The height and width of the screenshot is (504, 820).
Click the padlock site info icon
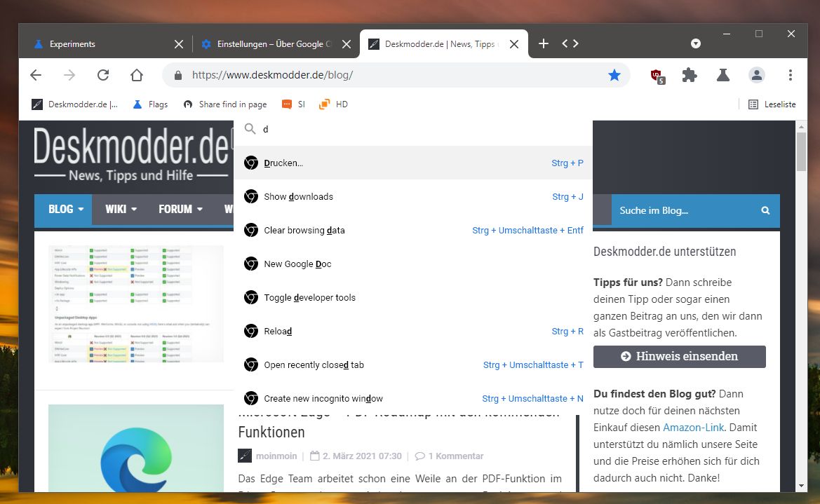point(177,75)
